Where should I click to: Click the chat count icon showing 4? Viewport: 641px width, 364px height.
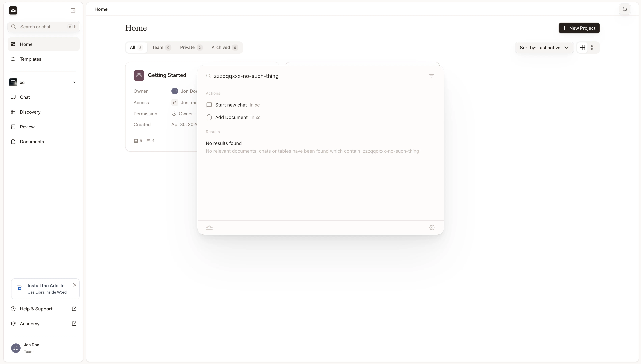pyautogui.click(x=148, y=141)
